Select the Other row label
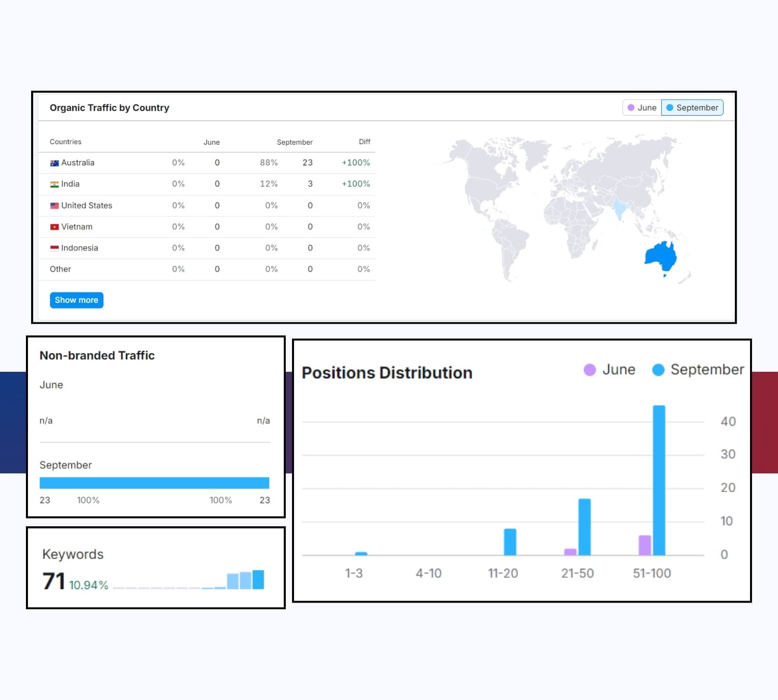Viewport: 778px width, 700px height. coord(60,269)
